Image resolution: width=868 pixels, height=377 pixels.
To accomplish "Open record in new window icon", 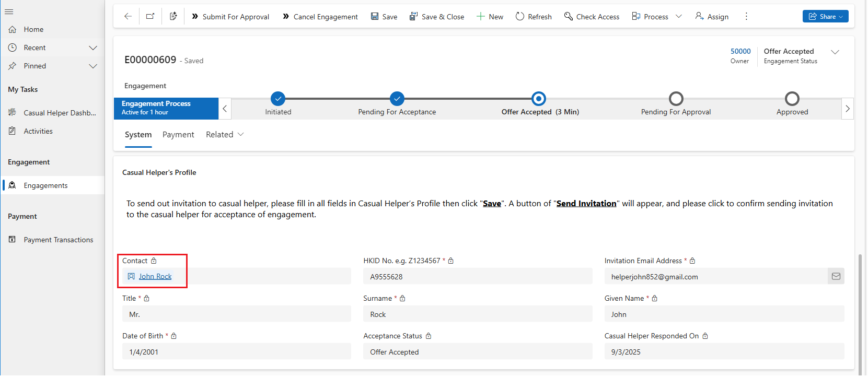I will pos(150,16).
